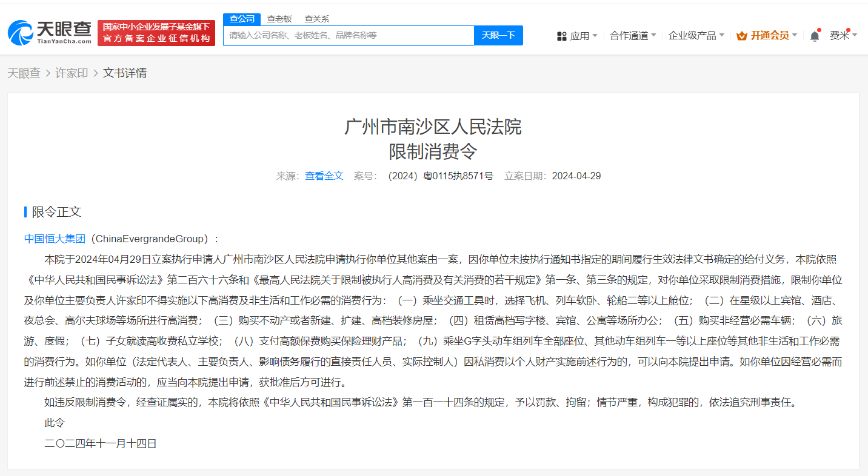The height and width of the screenshot is (476, 868).
Task: Open the 查看全文 link
Action: tap(324, 176)
